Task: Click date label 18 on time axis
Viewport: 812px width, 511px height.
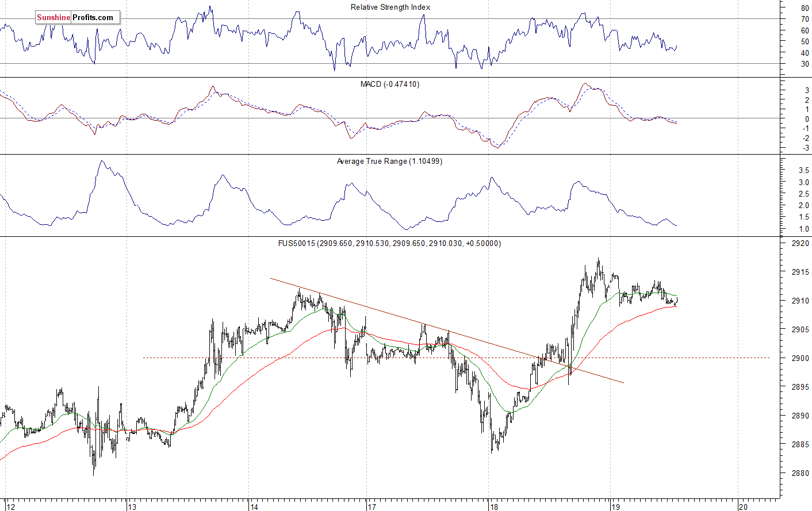Action: coord(493,506)
